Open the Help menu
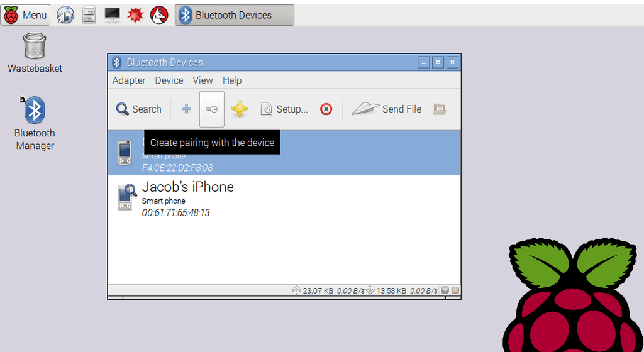Viewport: 644px width, 352px height. tap(232, 80)
